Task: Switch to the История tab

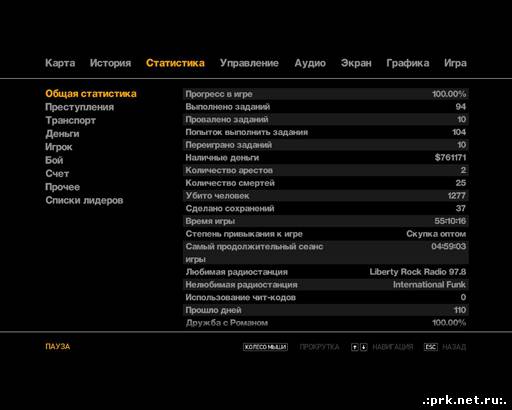Action: click(x=110, y=63)
